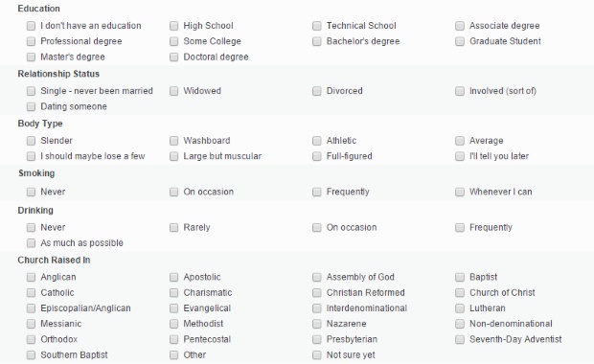Viewport: 594px width, 364px height.
Task: Check the Seventh-Day Adventist box
Action: 460,339
